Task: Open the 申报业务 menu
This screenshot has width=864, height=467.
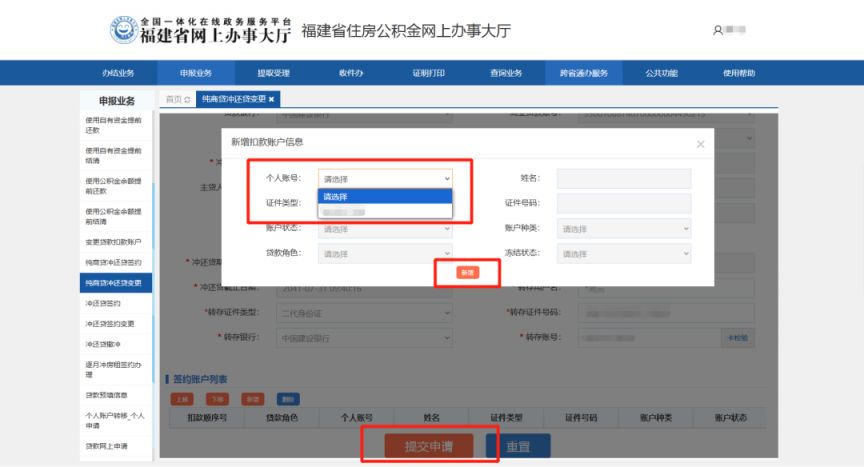Action: tap(196, 73)
